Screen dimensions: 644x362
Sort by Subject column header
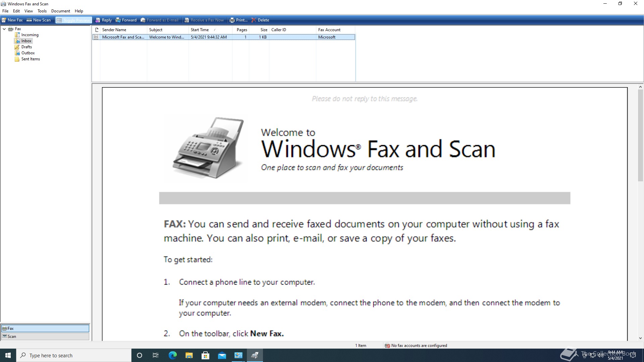[x=168, y=30]
